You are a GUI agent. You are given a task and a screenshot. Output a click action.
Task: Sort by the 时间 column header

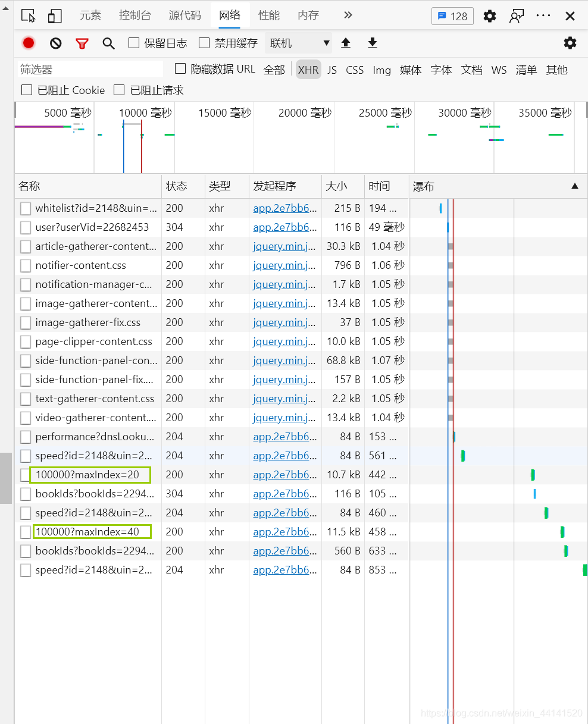click(387, 186)
